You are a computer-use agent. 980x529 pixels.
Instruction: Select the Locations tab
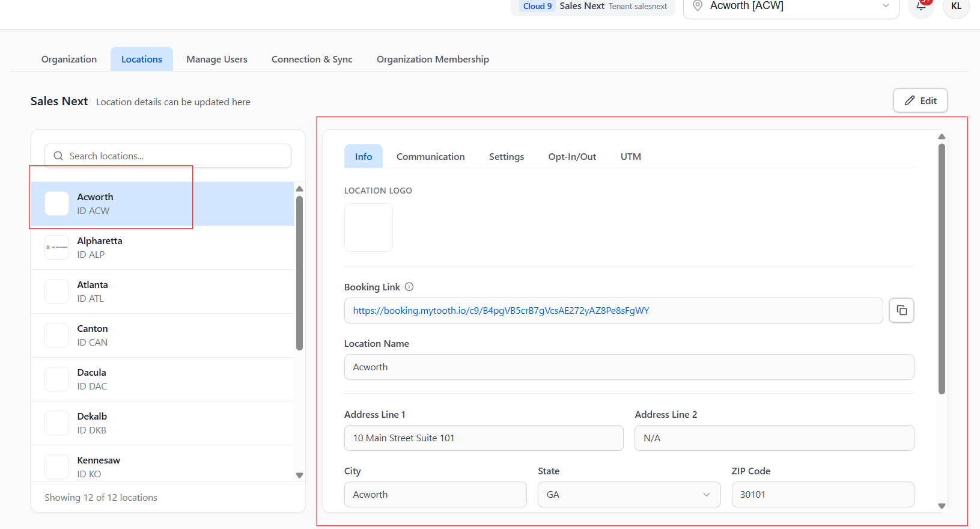coord(142,59)
